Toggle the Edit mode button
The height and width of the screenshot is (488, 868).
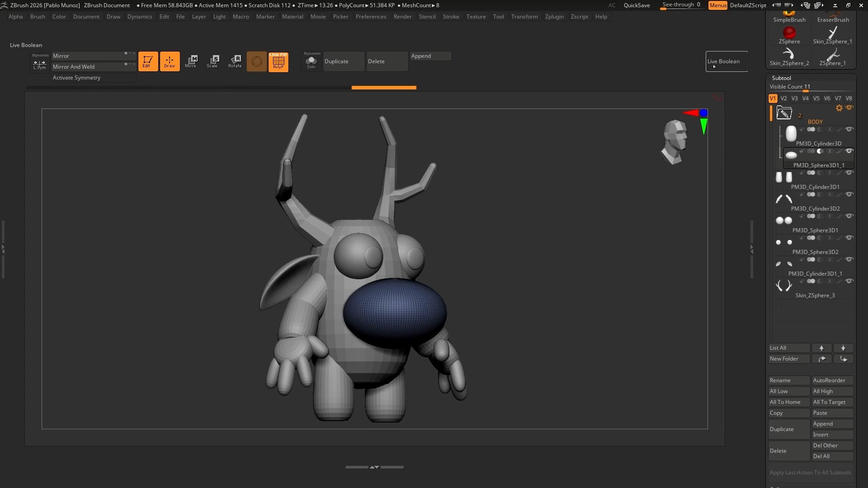click(x=148, y=61)
